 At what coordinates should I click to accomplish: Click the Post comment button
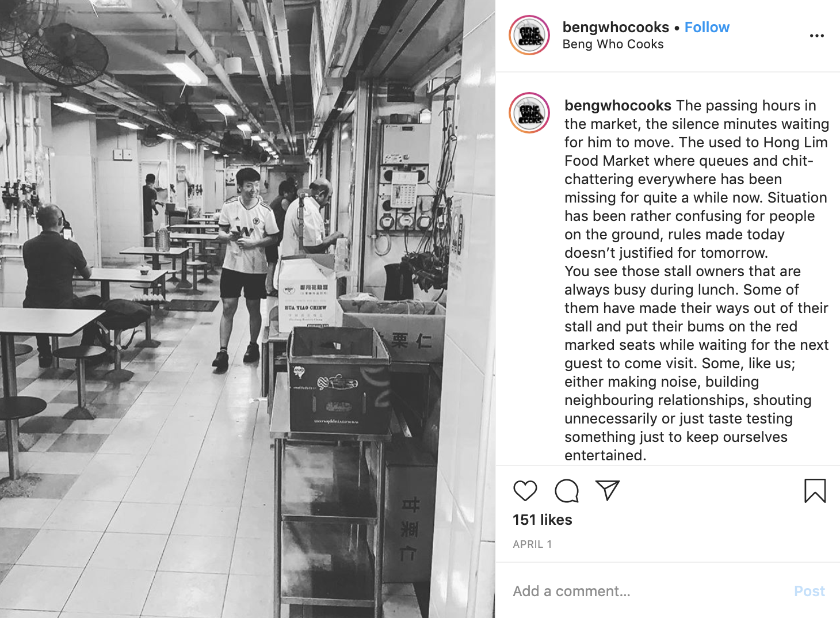pos(809,591)
